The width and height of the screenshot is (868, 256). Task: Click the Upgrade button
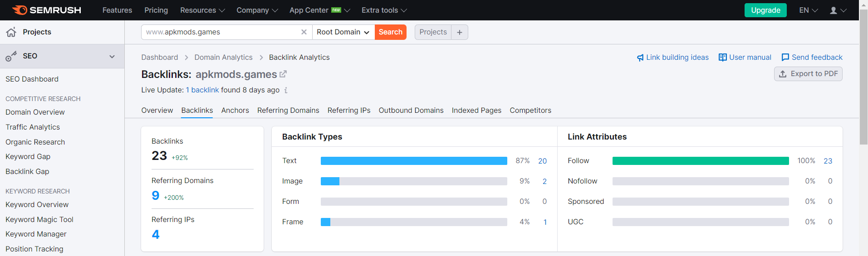765,10
